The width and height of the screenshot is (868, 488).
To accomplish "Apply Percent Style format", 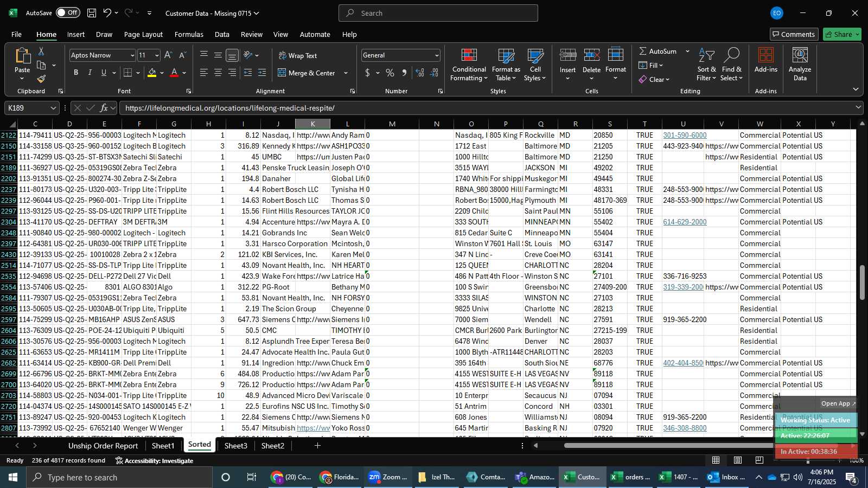I will [x=390, y=73].
